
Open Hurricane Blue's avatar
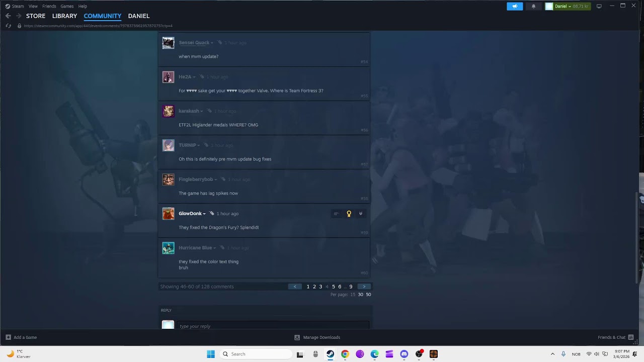pos(168,248)
